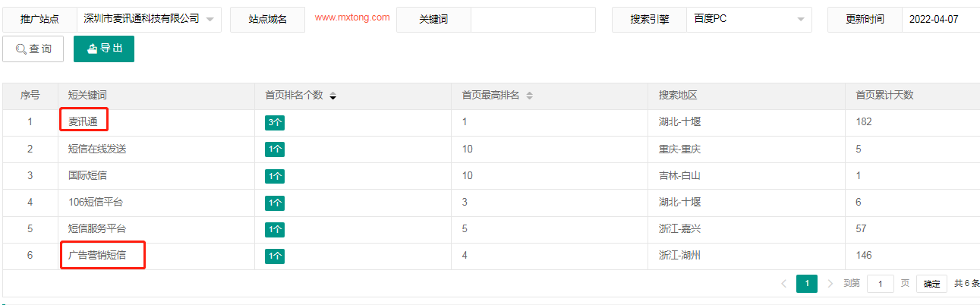Go to next page arrow
This screenshot has height=305, width=980.
[830, 284]
